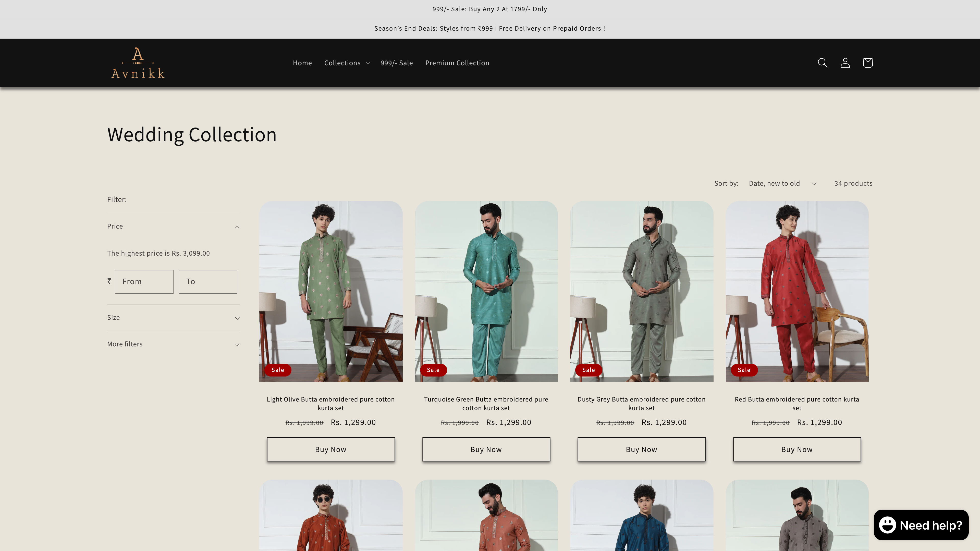Expand the Size filter section
The image size is (980, 551).
(173, 318)
